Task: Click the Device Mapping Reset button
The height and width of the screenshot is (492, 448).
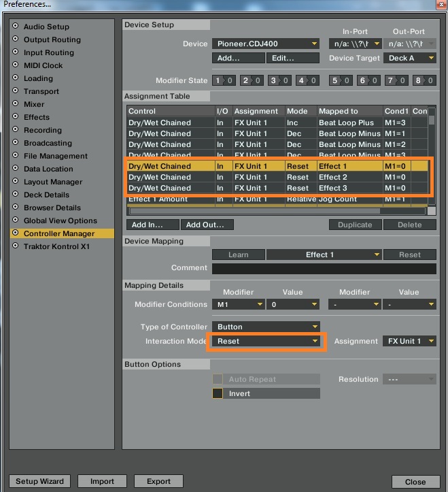Action: 410,255
